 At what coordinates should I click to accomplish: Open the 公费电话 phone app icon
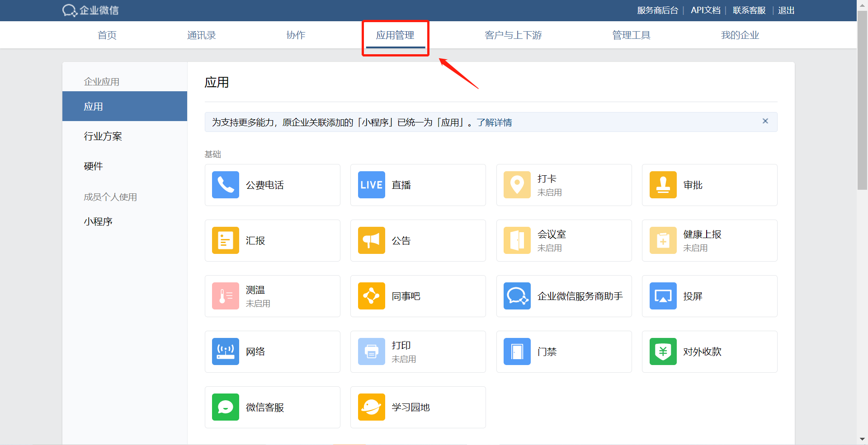tap(225, 185)
